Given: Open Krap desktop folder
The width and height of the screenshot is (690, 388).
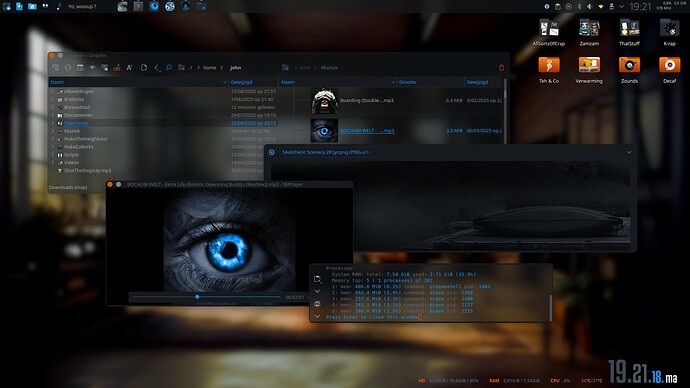Looking at the screenshot, I should pyautogui.click(x=669, y=33).
